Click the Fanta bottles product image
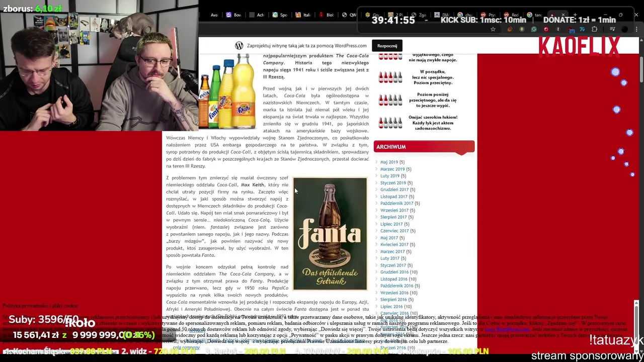 (228, 92)
